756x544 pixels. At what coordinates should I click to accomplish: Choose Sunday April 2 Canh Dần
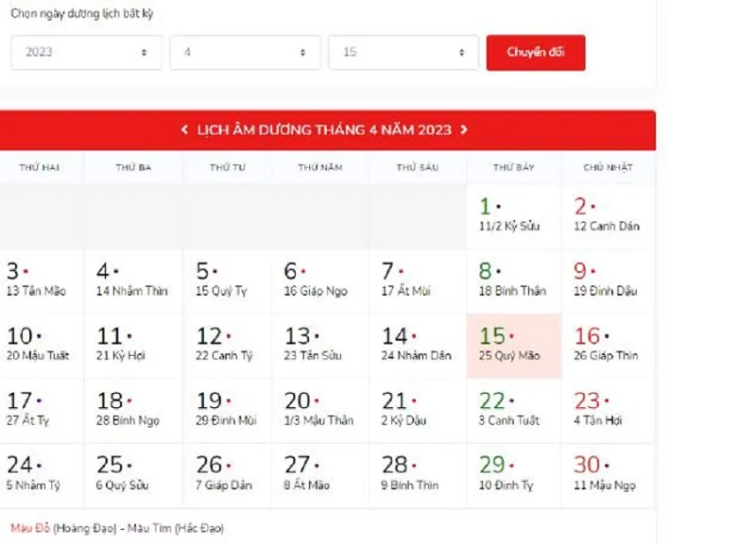click(x=608, y=216)
